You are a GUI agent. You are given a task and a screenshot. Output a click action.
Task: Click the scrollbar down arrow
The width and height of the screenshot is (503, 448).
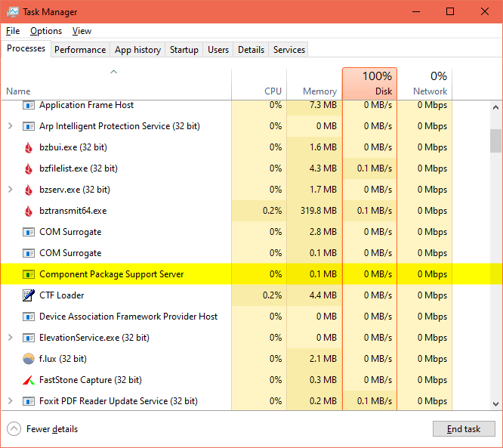(496, 403)
